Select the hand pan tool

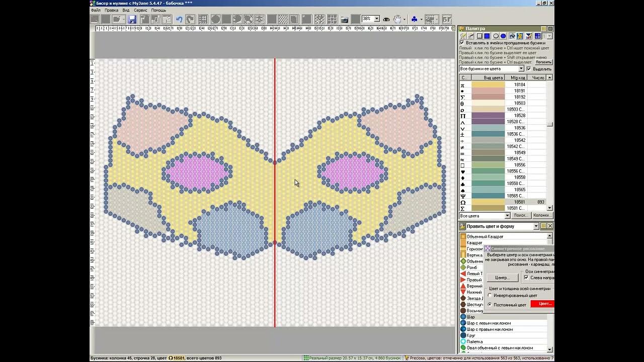397,19
